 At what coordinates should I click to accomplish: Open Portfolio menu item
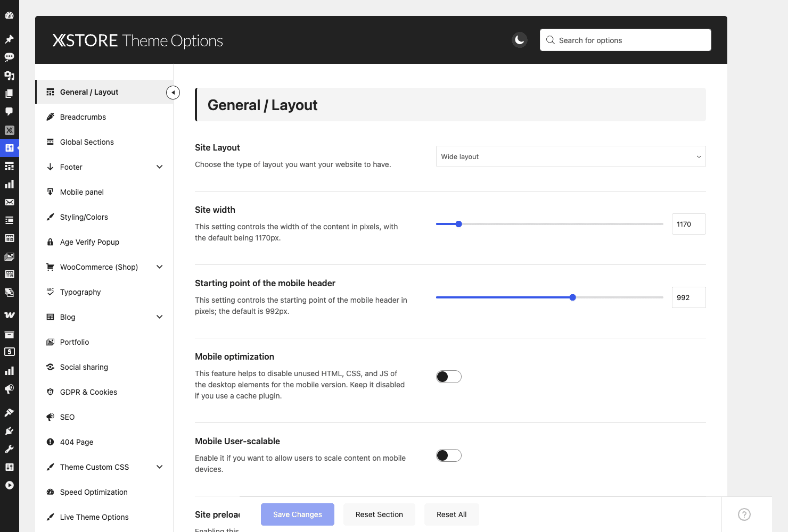(104, 342)
